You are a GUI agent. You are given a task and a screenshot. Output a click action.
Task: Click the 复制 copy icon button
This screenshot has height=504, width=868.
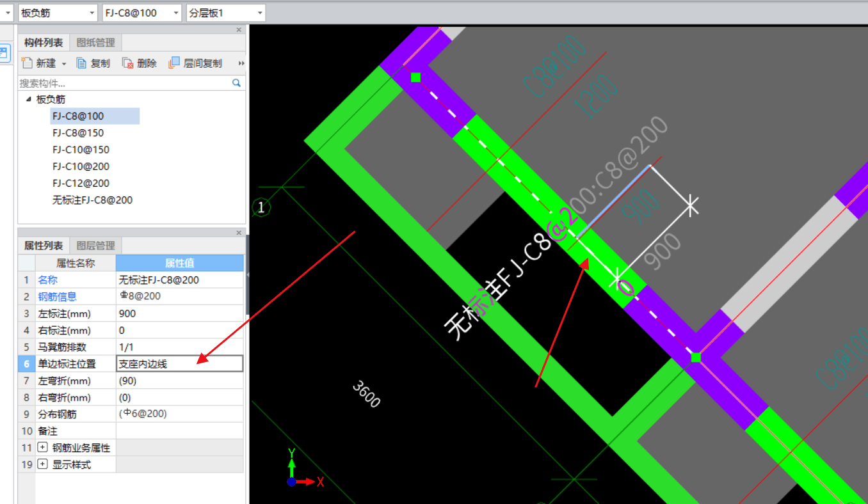(x=81, y=63)
